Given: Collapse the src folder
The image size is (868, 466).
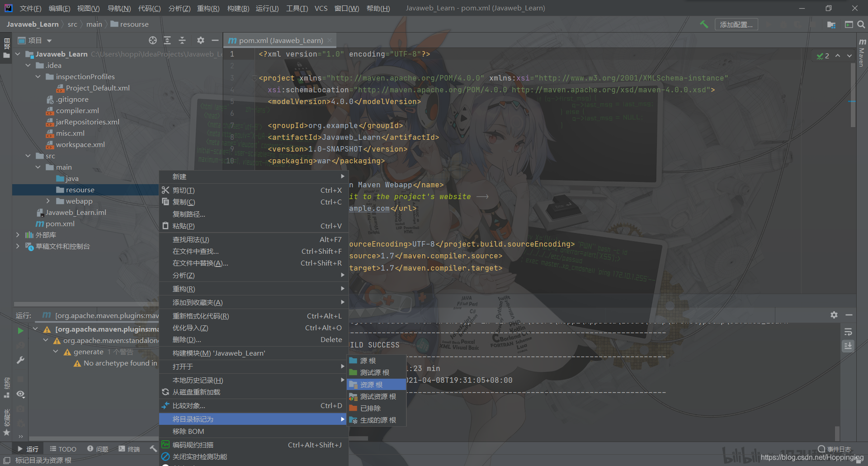Looking at the screenshot, I should coord(28,156).
